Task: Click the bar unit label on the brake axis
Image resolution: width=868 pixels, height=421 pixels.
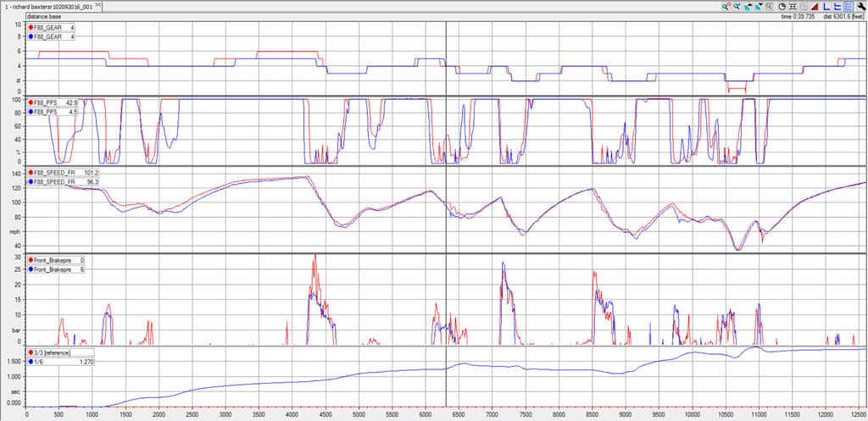Action: click(x=18, y=330)
